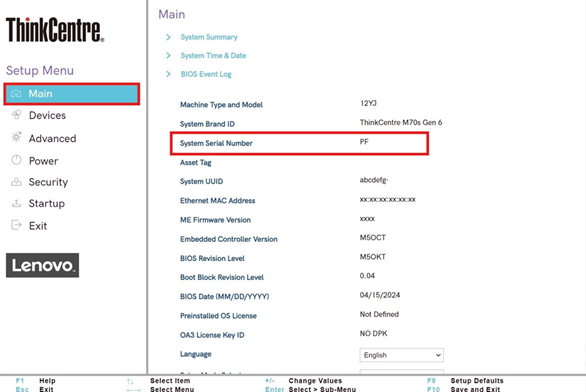This screenshot has height=392, width=586.
Task: Open the Language dropdown set to English
Action: coord(402,355)
